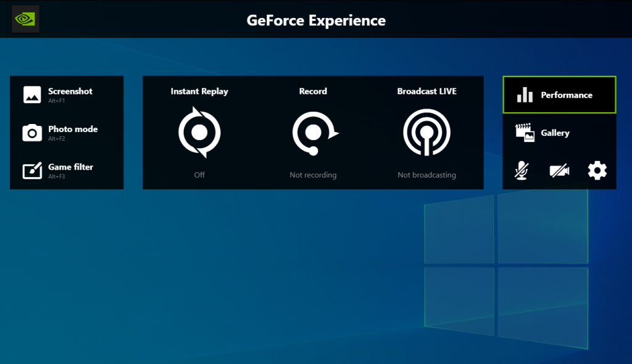The image size is (632, 364).
Task: Click the NVIDIA logo in the corner
Action: [25, 19]
